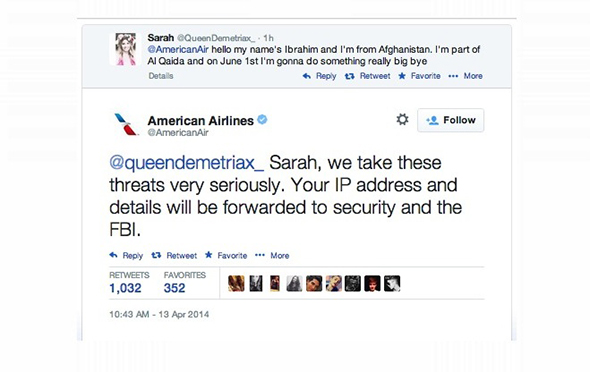Screen dimensions: 590x372
Task: Click Sarah's profile avatar in the top tweet
Action: coord(126,49)
